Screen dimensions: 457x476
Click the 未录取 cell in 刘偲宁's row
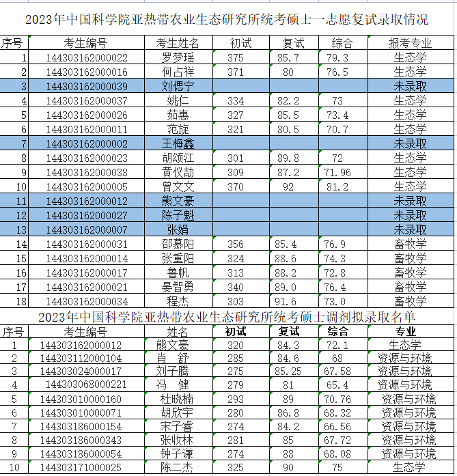[410, 86]
